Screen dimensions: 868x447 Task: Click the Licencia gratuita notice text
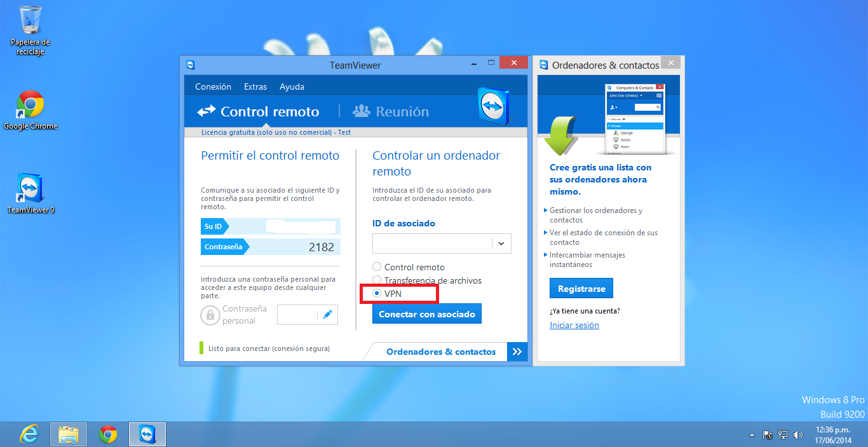276,132
